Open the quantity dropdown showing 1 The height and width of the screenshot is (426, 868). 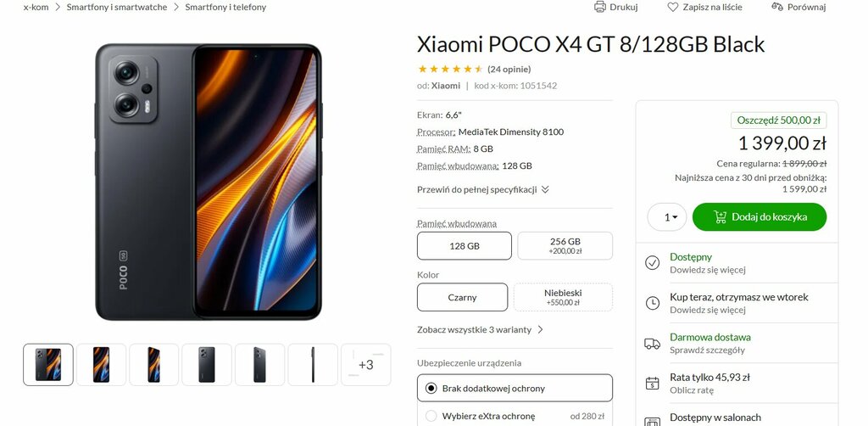pyautogui.click(x=667, y=217)
